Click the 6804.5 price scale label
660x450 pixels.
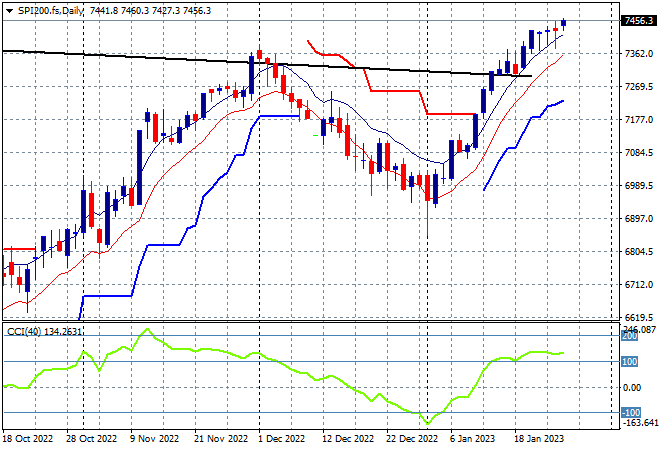(x=639, y=252)
